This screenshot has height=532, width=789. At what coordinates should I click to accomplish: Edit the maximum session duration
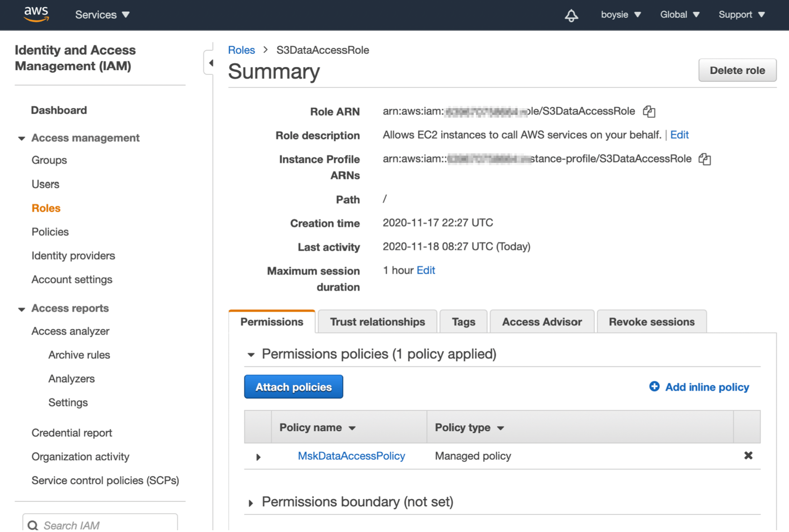pos(426,270)
